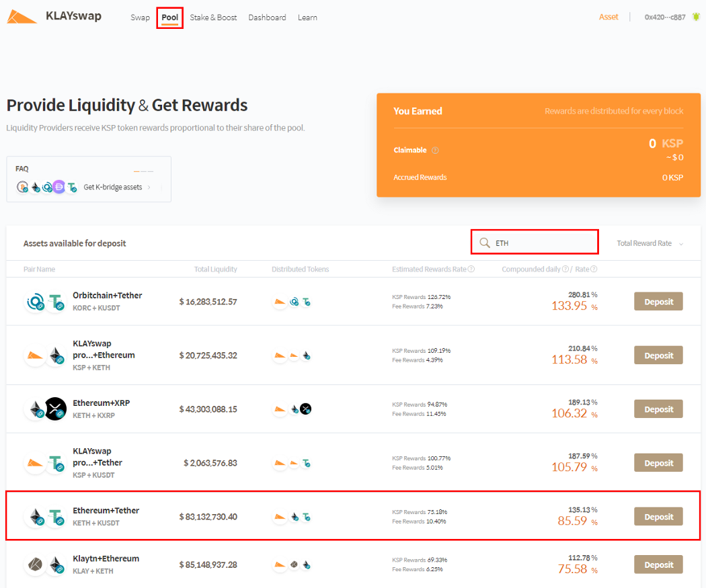Click the KETH pair icon in Ethereum+XRP row
The image size is (706, 588).
(36, 409)
